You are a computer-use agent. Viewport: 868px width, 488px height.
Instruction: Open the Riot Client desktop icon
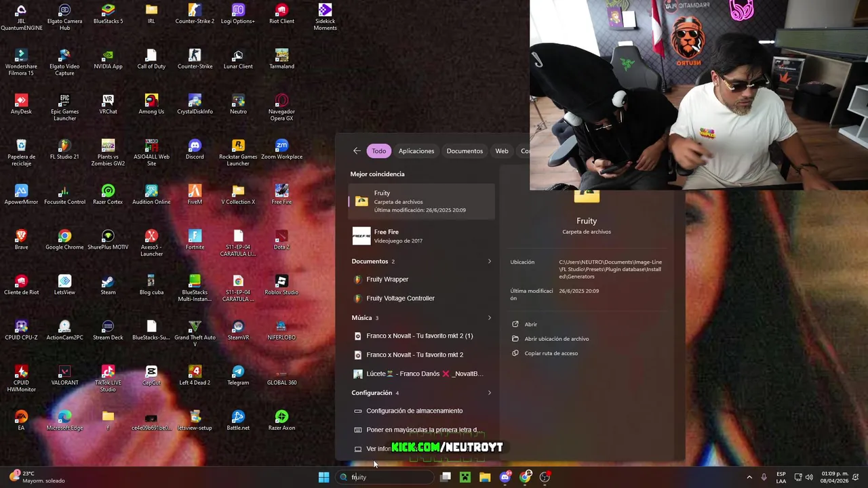[x=281, y=14]
